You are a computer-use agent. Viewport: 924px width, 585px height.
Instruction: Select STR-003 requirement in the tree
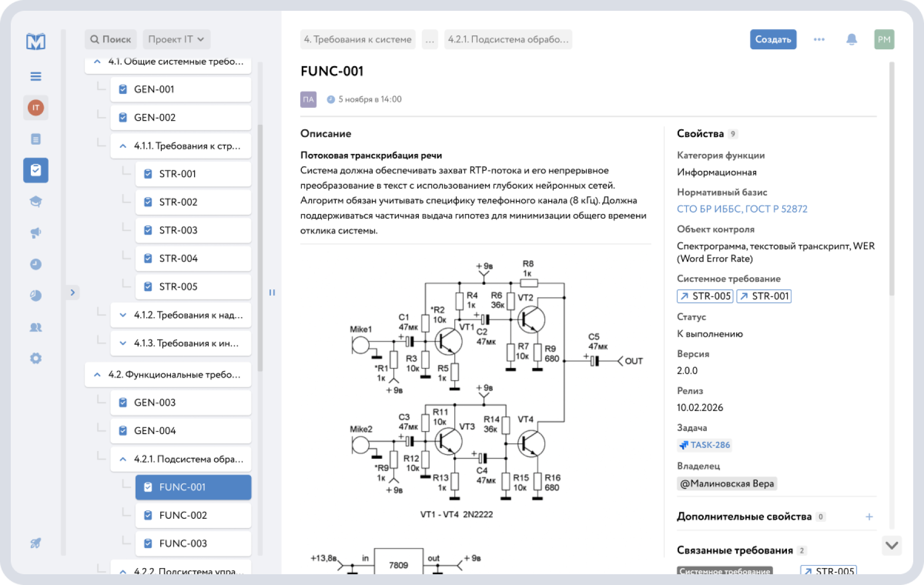(x=178, y=230)
